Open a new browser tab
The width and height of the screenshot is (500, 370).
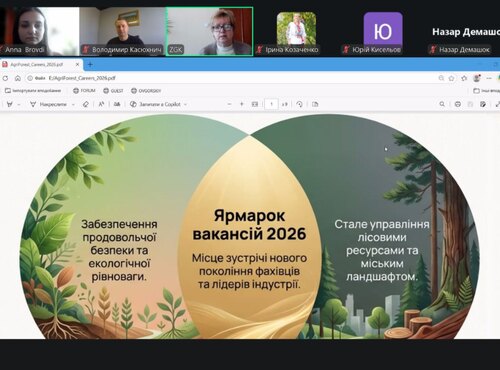click(x=90, y=65)
